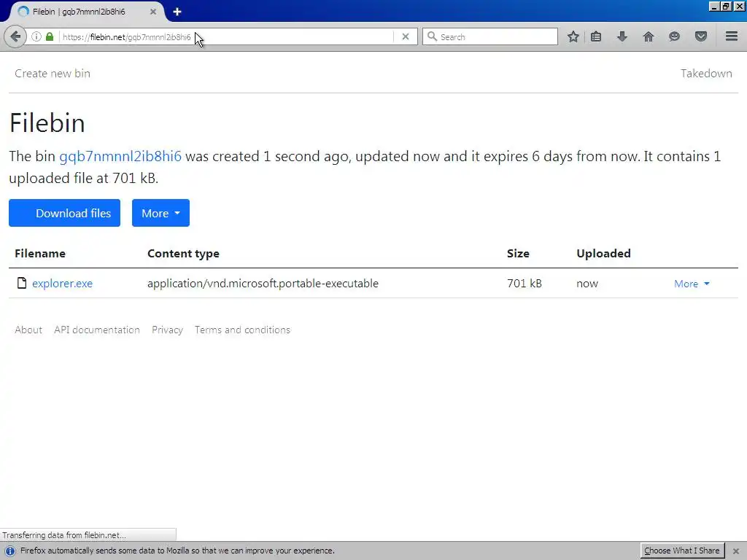Click the Size column header

[x=519, y=253]
